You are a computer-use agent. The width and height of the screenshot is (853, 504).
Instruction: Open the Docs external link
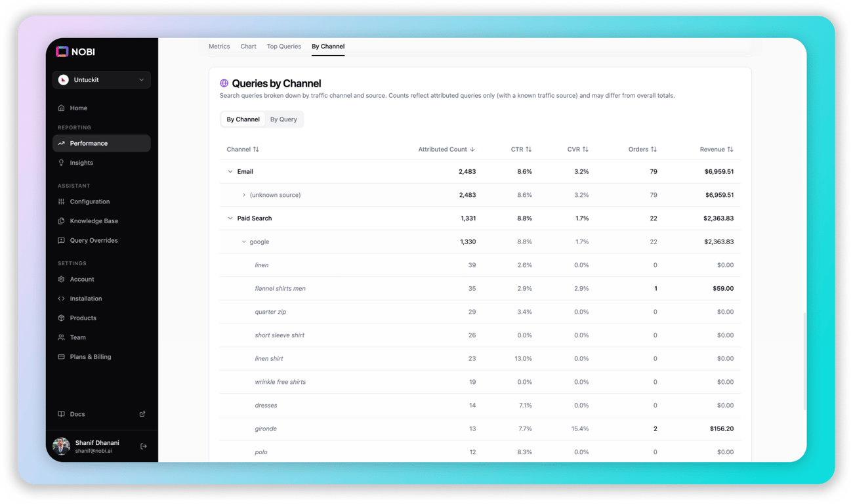pos(77,414)
